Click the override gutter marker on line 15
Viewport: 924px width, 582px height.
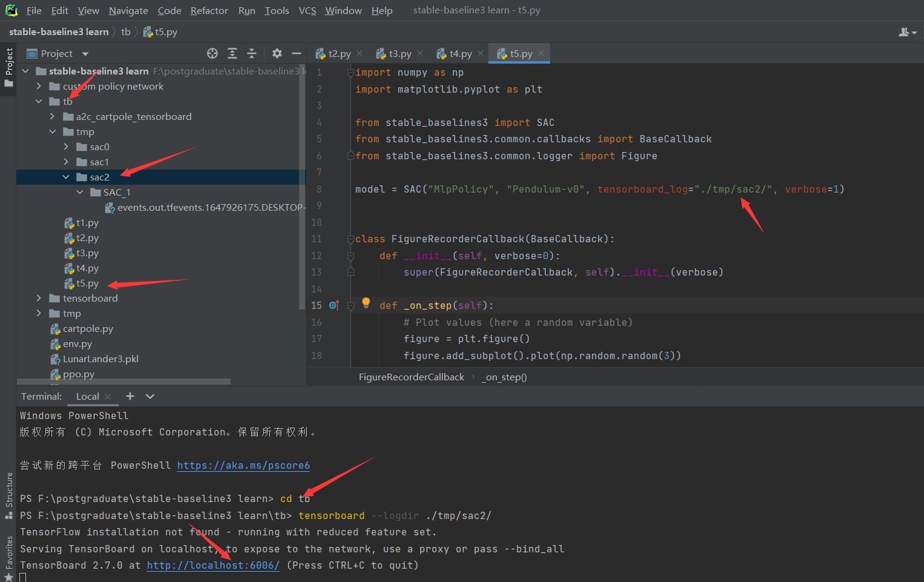tap(334, 305)
